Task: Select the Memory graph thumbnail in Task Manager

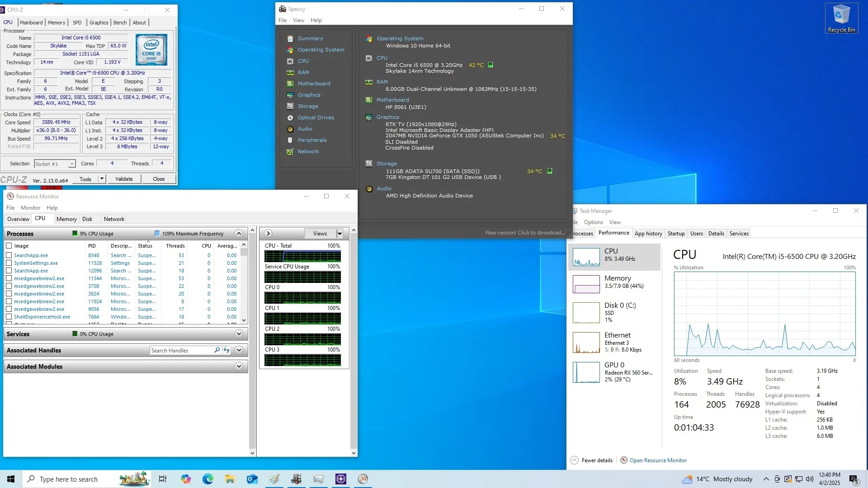Action: pos(586,284)
